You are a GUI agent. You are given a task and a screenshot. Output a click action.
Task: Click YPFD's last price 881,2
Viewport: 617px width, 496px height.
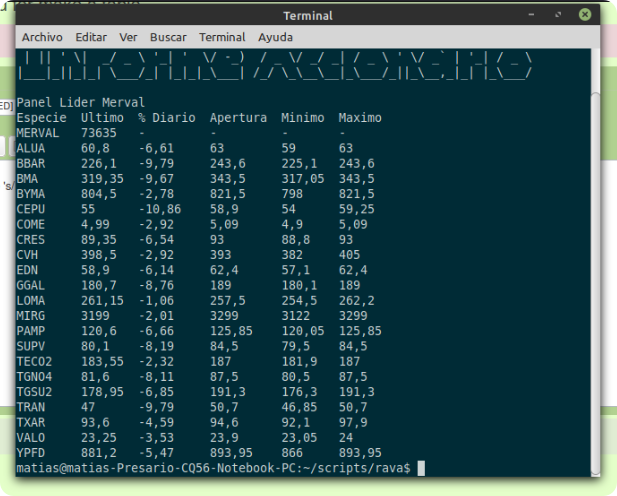click(99, 453)
